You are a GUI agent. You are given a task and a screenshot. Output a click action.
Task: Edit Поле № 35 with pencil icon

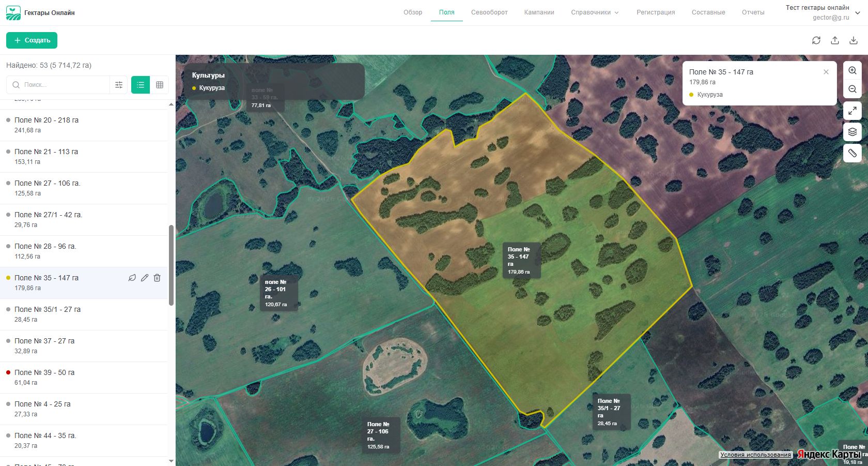pyautogui.click(x=145, y=278)
